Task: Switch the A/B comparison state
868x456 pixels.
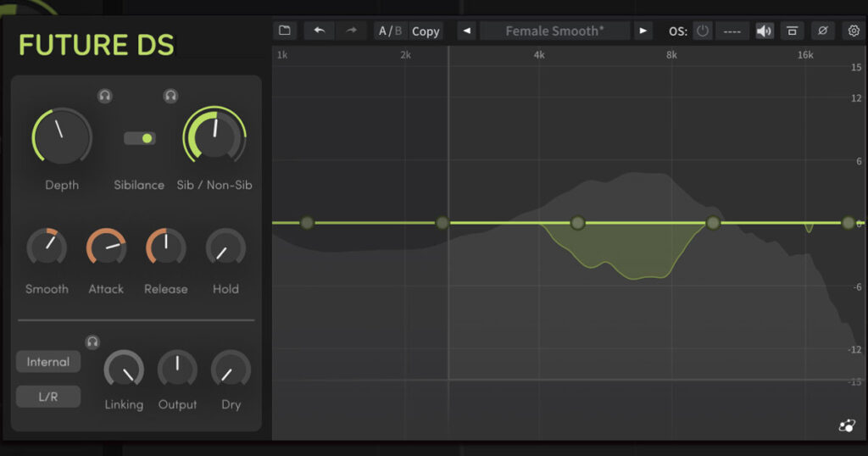Action: click(390, 31)
